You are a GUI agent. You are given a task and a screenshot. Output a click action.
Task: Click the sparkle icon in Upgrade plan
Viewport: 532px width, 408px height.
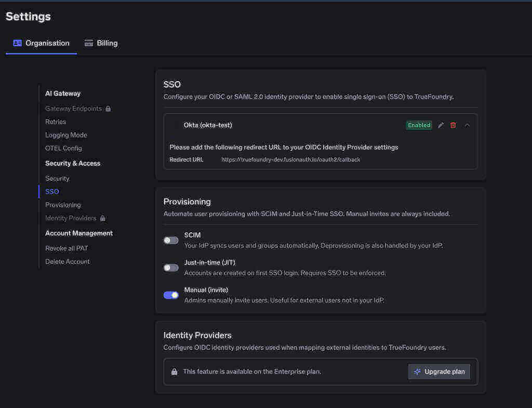(x=417, y=372)
